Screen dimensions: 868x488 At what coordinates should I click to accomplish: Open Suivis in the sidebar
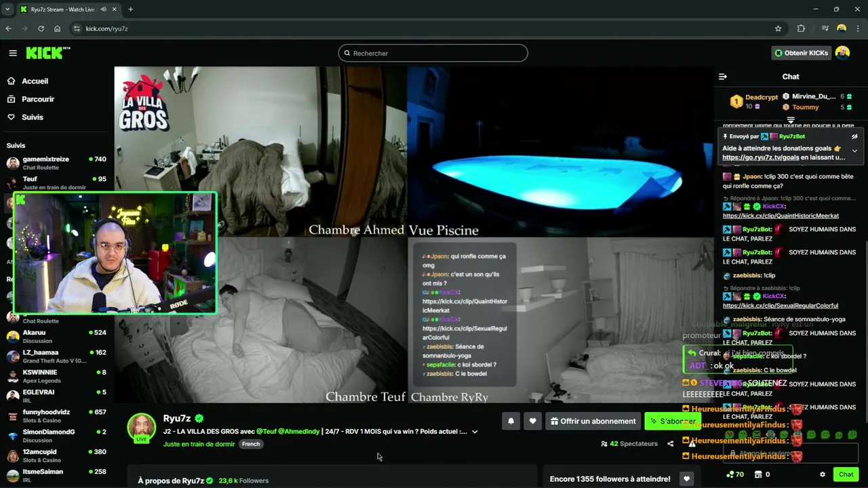(32, 117)
